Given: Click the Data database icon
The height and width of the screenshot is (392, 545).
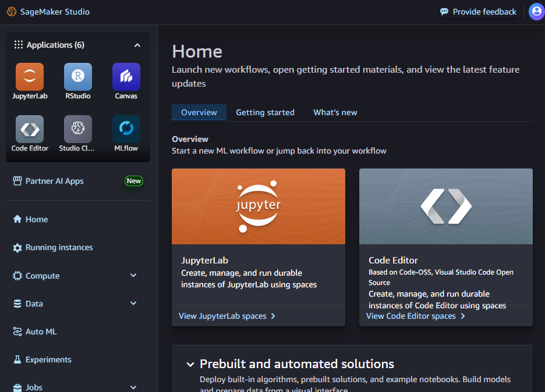Looking at the screenshot, I should pos(17,304).
